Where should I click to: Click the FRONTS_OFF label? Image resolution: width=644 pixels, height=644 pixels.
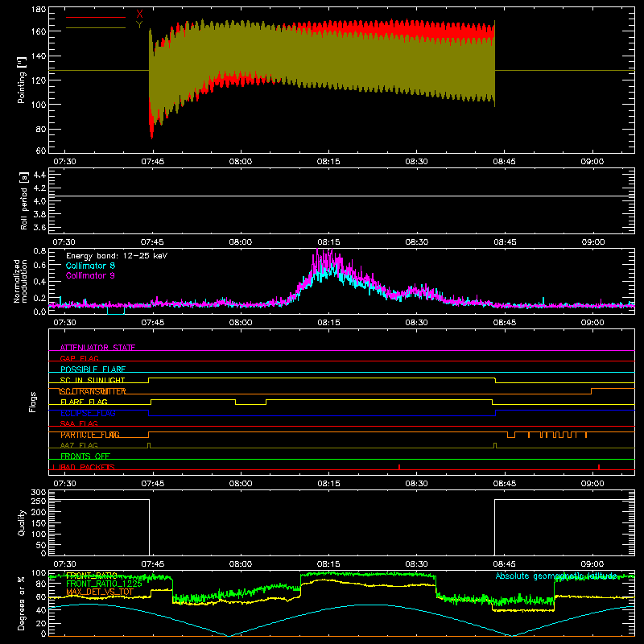[x=85, y=456]
